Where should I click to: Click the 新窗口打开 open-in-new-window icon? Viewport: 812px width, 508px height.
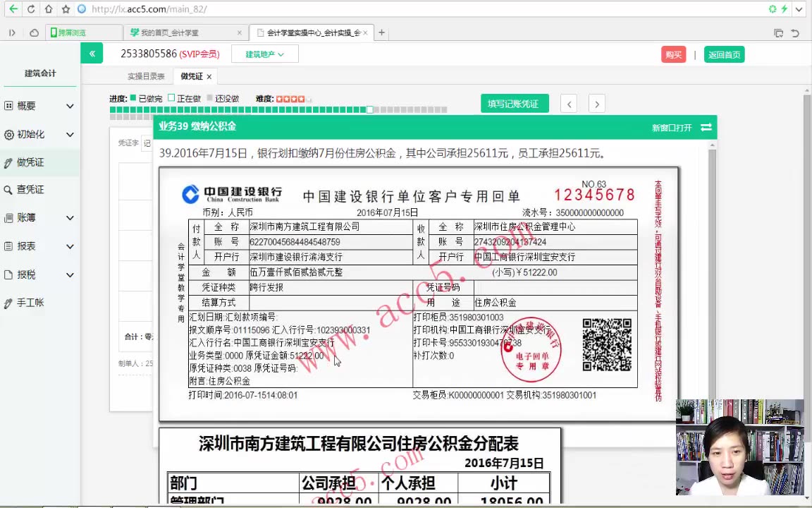pos(706,127)
